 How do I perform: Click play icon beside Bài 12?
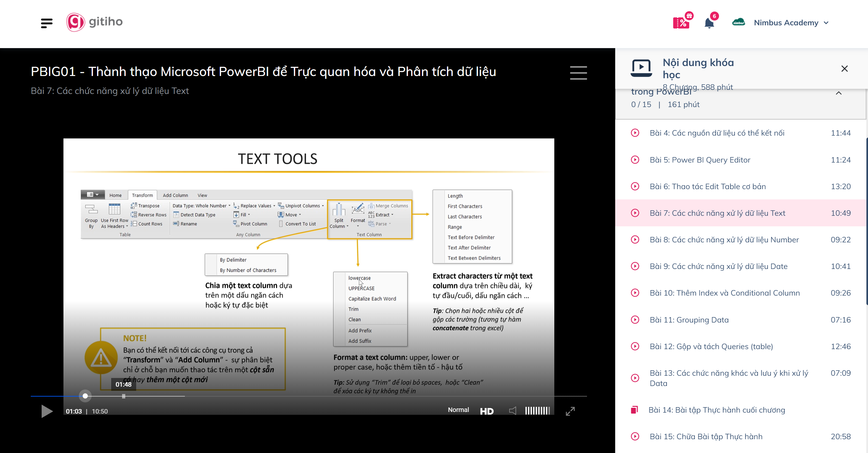point(635,347)
